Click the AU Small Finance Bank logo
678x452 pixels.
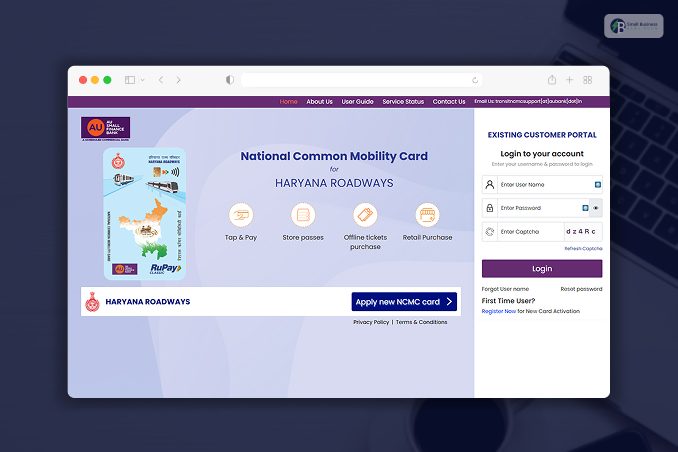click(x=106, y=128)
